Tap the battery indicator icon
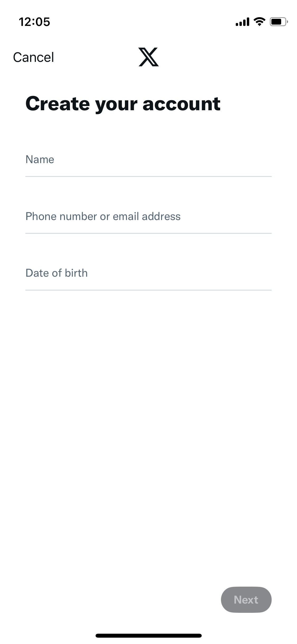This screenshot has height=644, width=297. [279, 22]
